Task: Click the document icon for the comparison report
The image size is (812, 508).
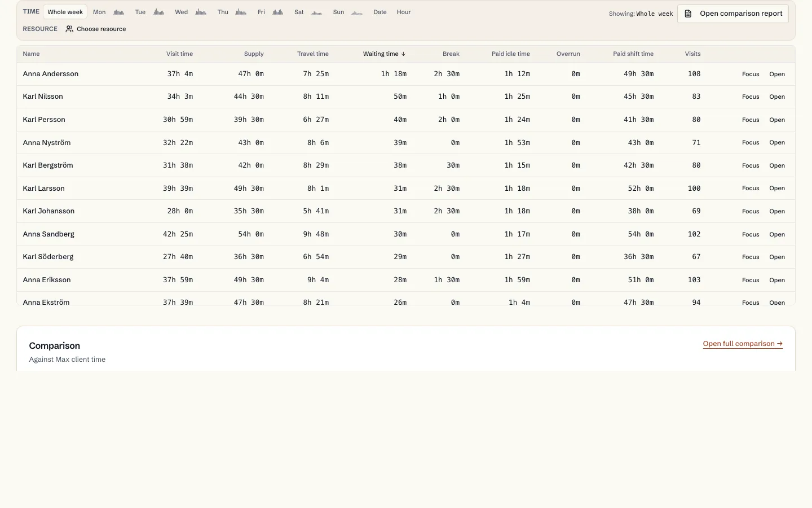Action: (x=688, y=14)
